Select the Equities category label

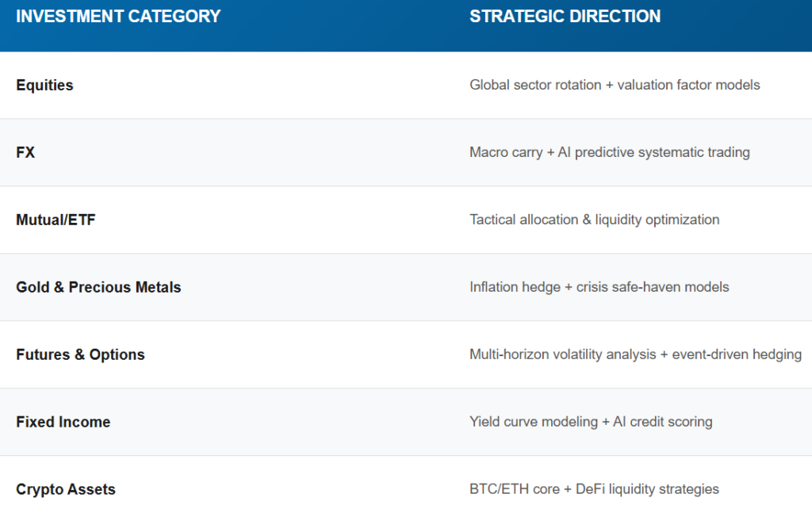click(x=44, y=86)
